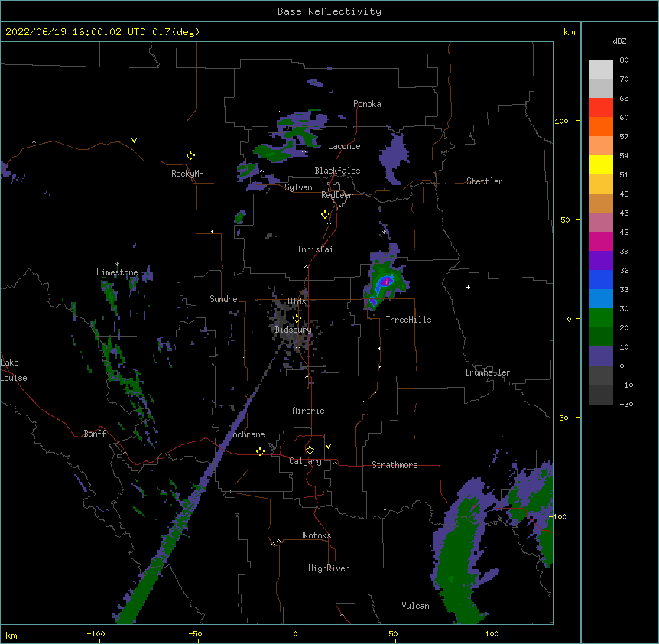The height and width of the screenshot is (644, 659).
Task: Click the Limestone label
Action: tap(117, 272)
